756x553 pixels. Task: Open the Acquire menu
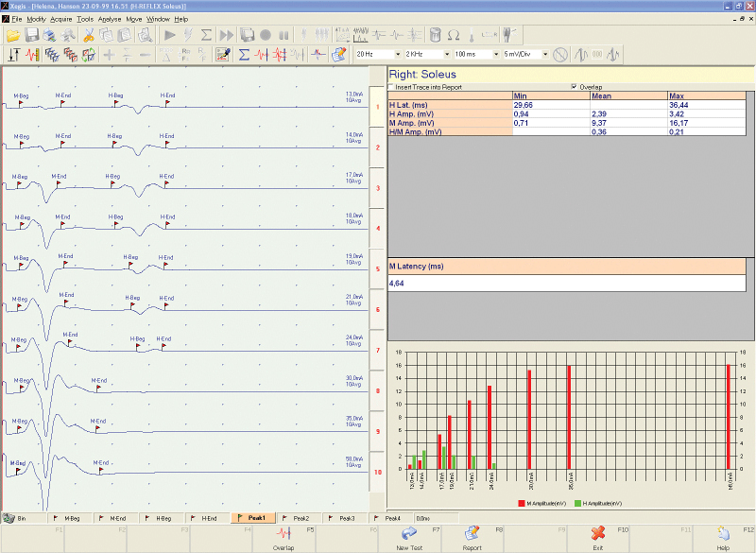pos(61,19)
